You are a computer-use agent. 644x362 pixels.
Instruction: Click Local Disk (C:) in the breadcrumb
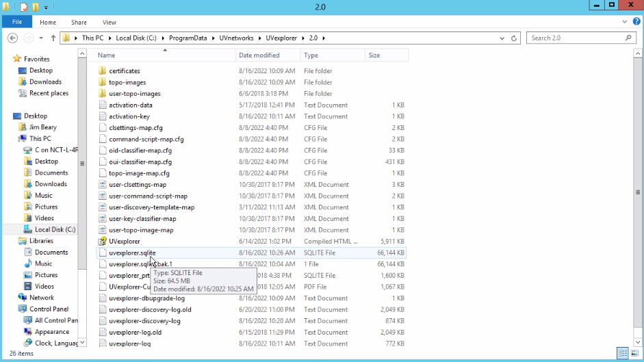pyautogui.click(x=136, y=38)
